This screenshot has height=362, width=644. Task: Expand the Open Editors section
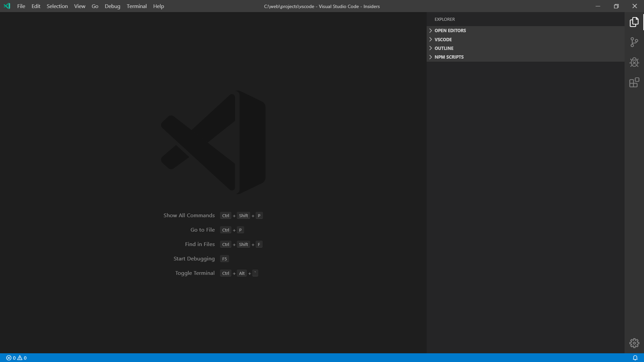click(450, 31)
